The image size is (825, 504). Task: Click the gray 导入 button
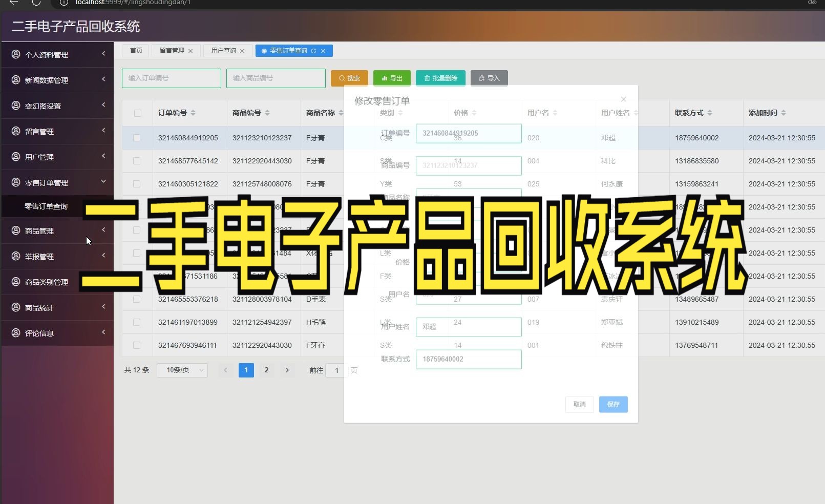(x=489, y=78)
